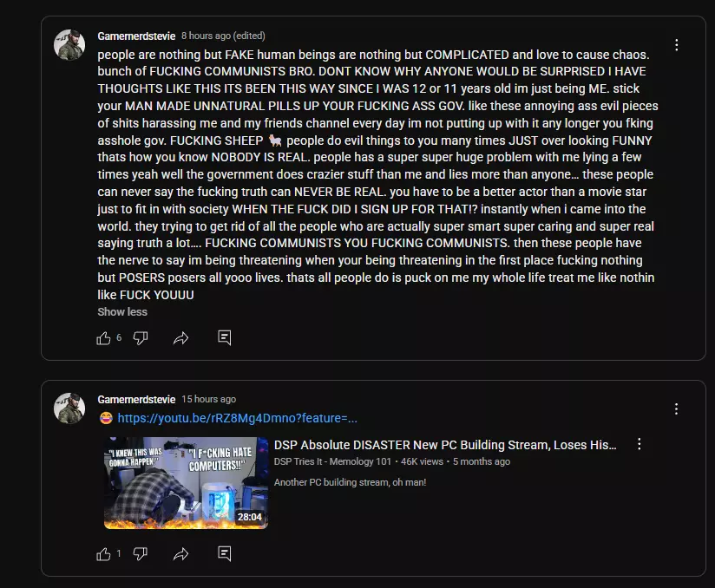This screenshot has height=588, width=715.
Task: Open the 15 hours ago timestamp
Action: [209, 399]
